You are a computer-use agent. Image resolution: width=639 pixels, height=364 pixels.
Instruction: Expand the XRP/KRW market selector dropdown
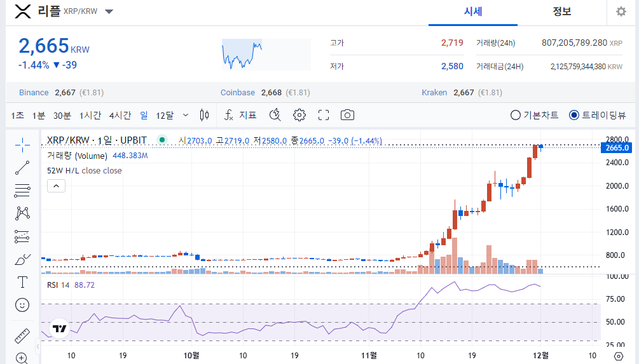coord(109,11)
